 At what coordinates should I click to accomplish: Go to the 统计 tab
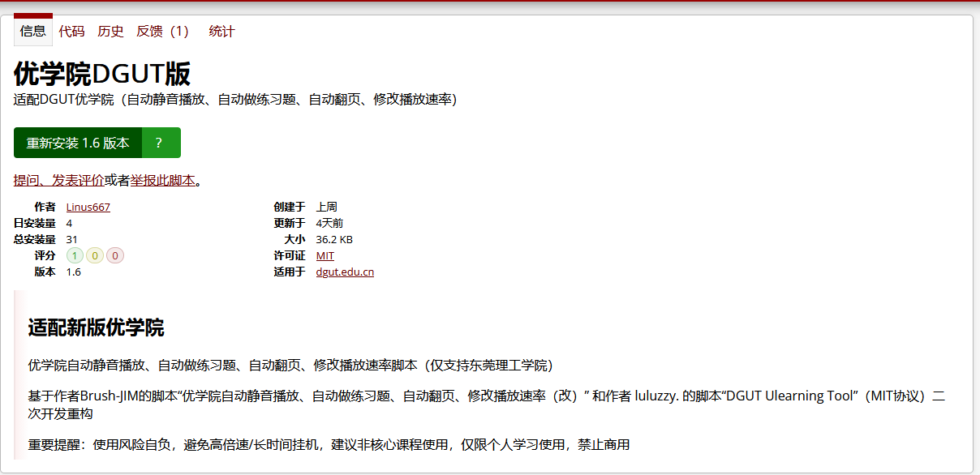coord(221,32)
